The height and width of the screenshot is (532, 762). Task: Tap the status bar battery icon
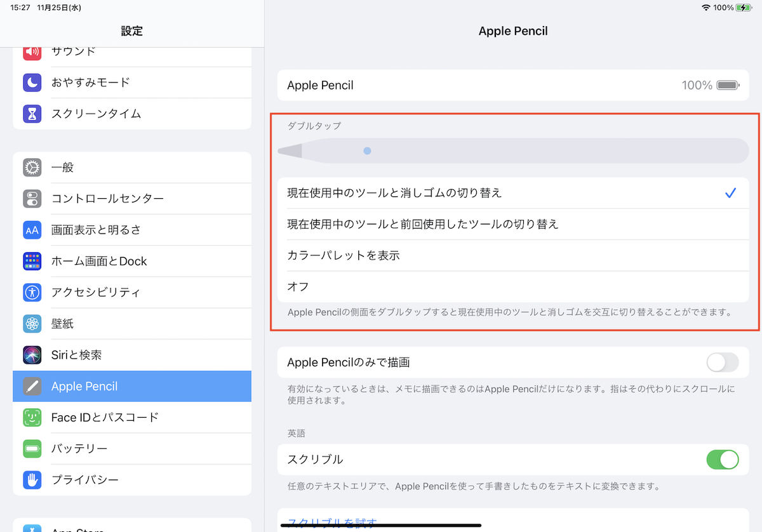pos(744,8)
